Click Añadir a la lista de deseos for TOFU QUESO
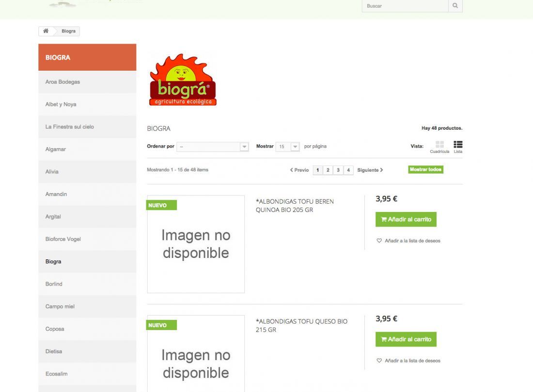 tap(412, 361)
